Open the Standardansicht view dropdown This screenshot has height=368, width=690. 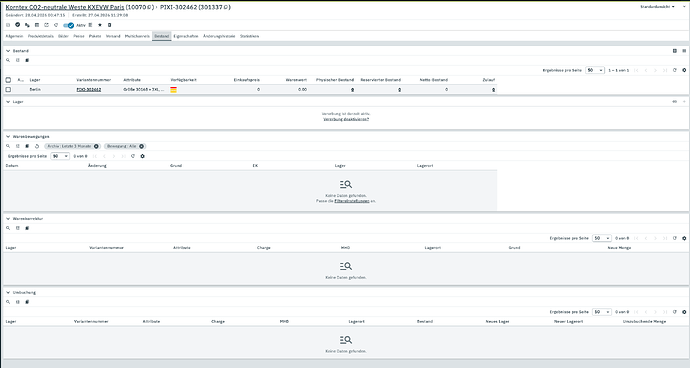[x=657, y=7]
